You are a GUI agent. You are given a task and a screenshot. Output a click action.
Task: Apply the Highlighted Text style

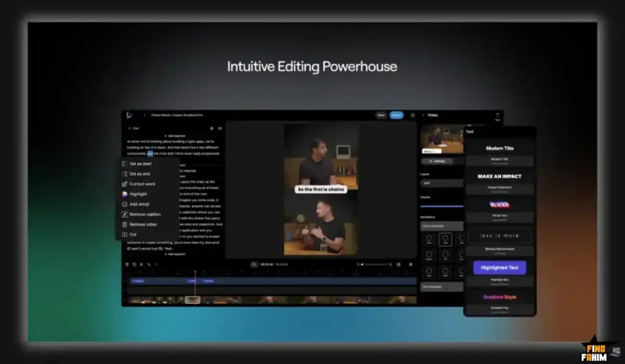(x=499, y=267)
